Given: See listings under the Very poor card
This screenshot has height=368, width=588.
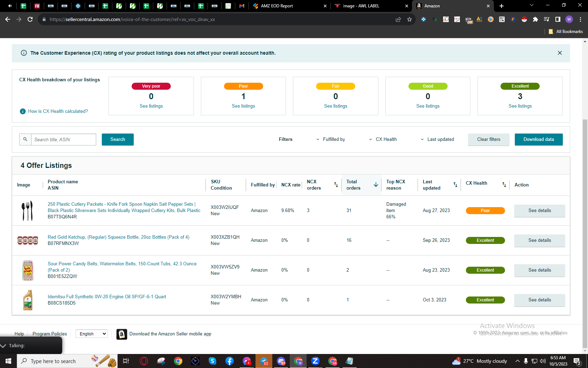Looking at the screenshot, I should coord(151,106).
